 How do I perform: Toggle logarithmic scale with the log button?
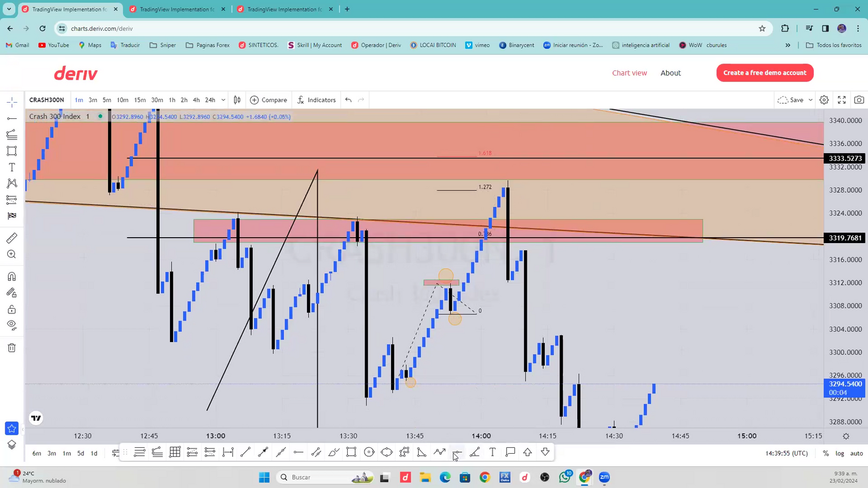pos(840,453)
